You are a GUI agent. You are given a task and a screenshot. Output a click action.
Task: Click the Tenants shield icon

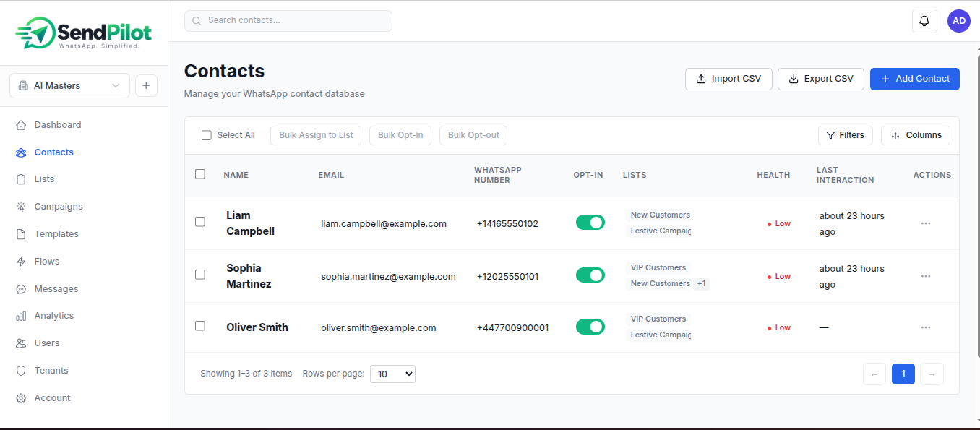pos(21,371)
